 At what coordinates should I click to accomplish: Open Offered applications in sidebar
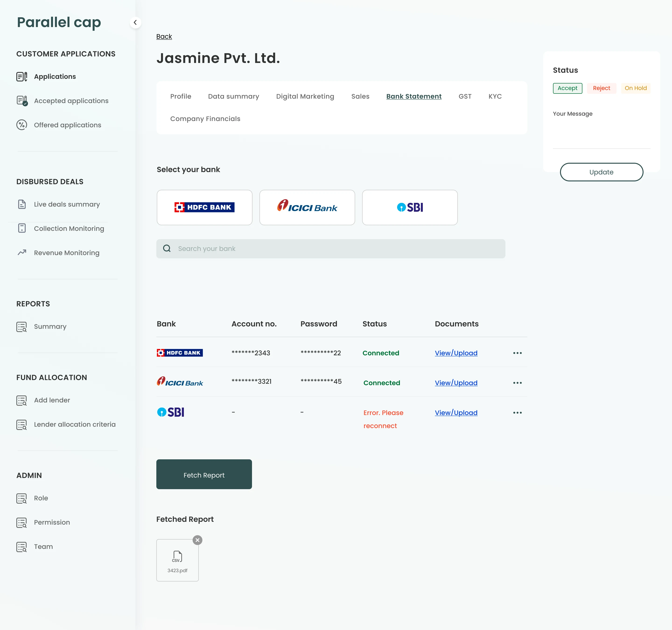click(x=68, y=125)
